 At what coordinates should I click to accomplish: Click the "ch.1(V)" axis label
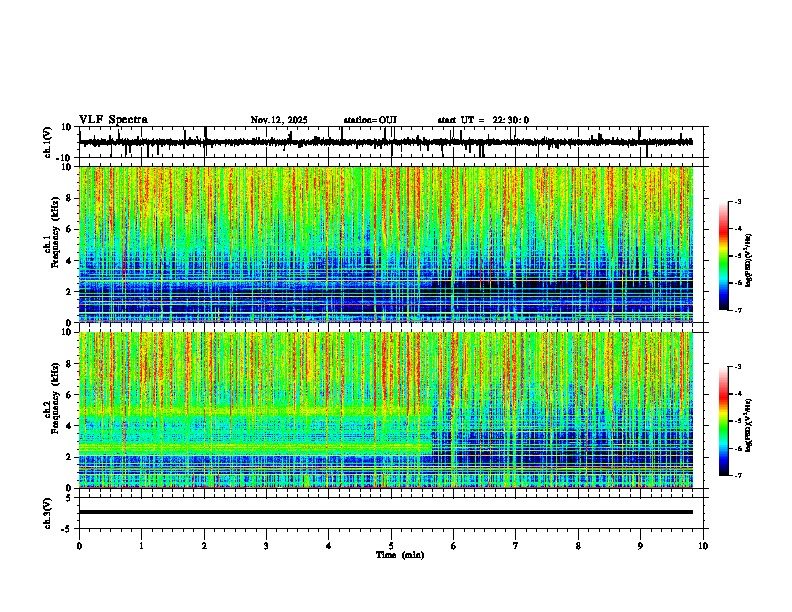[x=48, y=142]
